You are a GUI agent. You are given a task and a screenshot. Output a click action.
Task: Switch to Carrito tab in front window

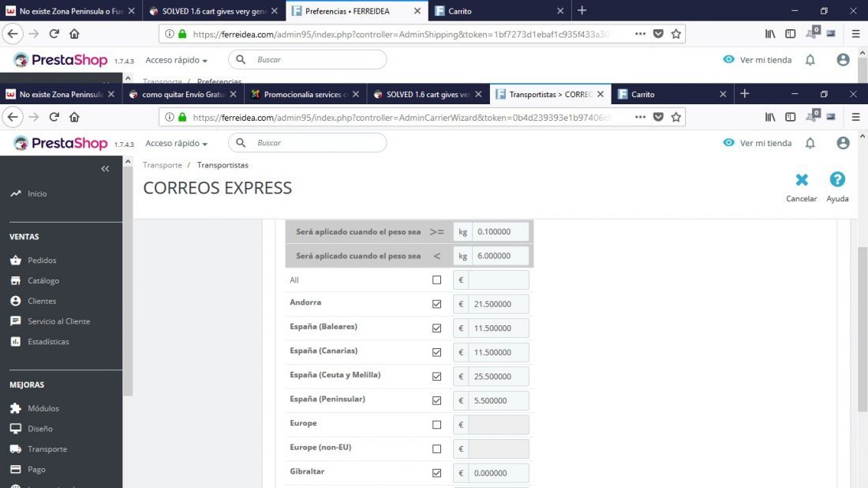click(x=672, y=94)
